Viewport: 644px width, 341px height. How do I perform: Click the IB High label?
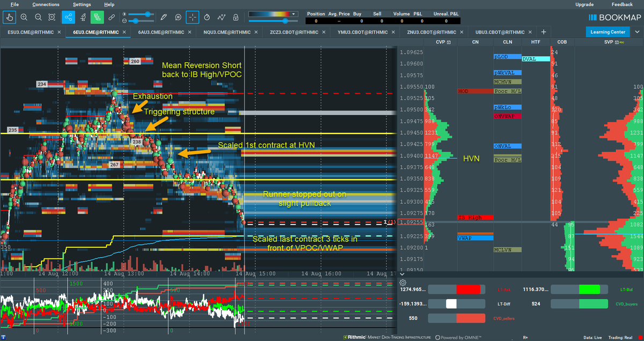[x=475, y=218]
